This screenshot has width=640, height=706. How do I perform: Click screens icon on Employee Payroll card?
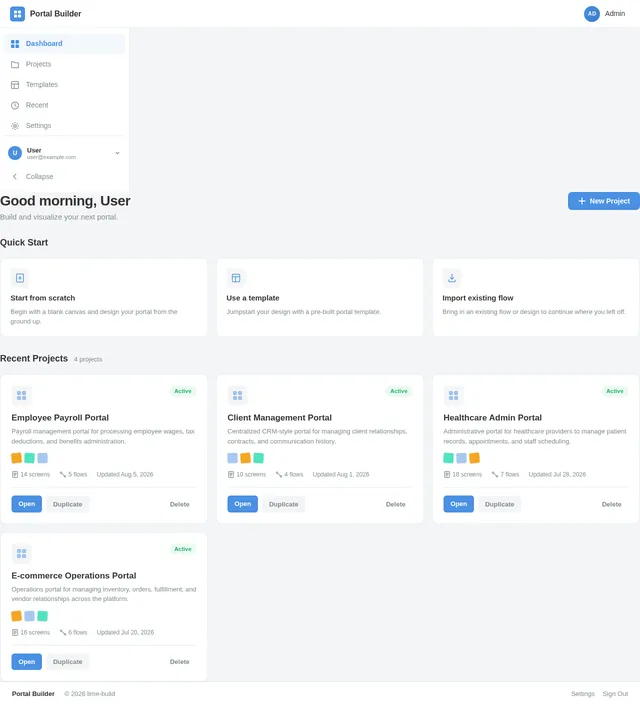point(15,475)
